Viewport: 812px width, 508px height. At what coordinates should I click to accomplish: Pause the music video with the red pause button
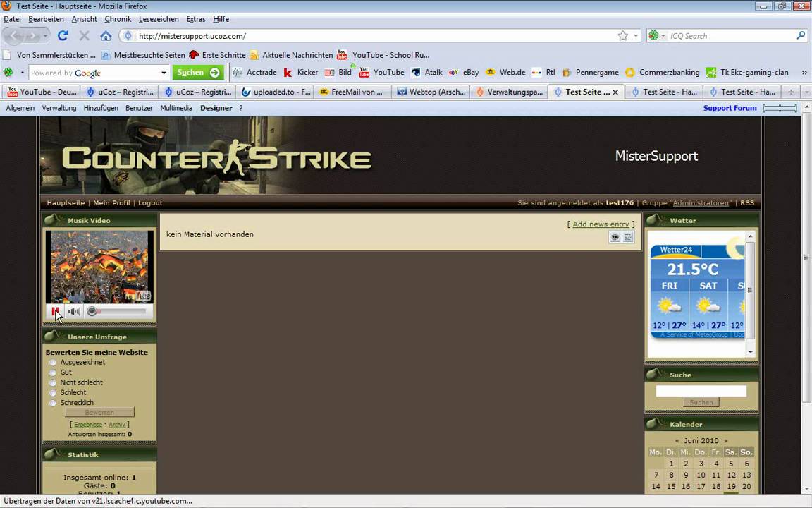tap(56, 311)
